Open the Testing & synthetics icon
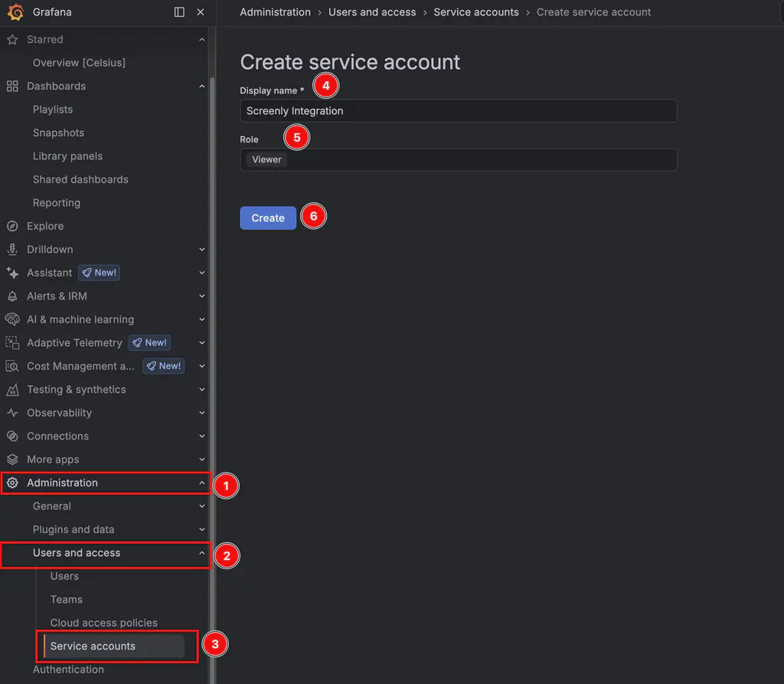Screen dimensions: 784x684 12,389
